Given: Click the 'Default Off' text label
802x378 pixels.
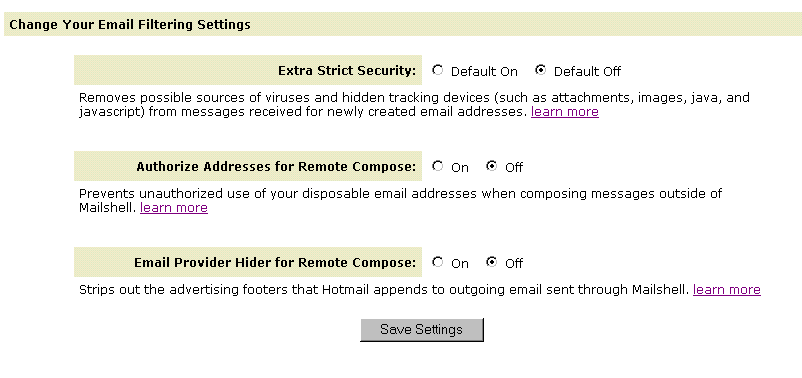Looking at the screenshot, I should coord(587,72).
